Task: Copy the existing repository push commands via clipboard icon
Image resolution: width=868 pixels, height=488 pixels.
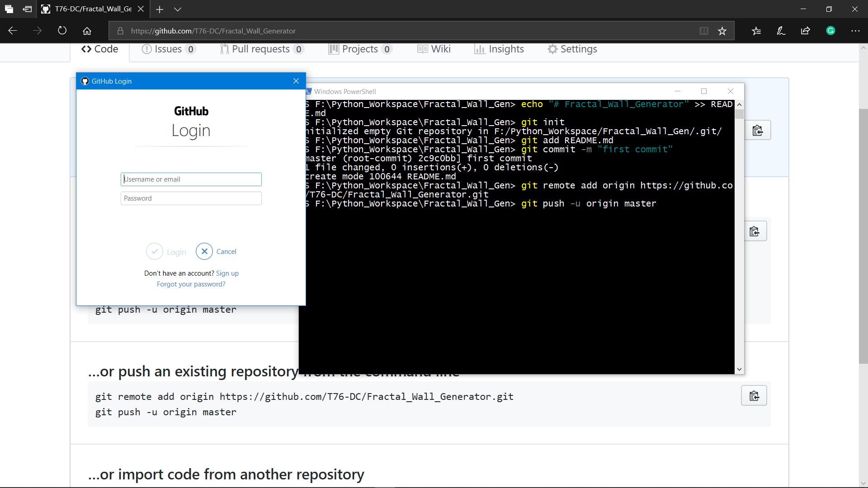Action: (754, 395)
